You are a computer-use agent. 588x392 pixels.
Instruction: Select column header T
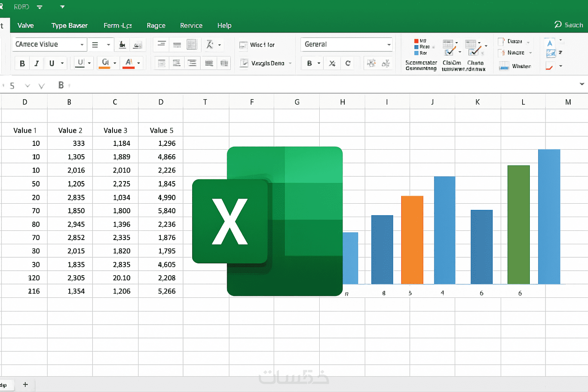point(206,102)
